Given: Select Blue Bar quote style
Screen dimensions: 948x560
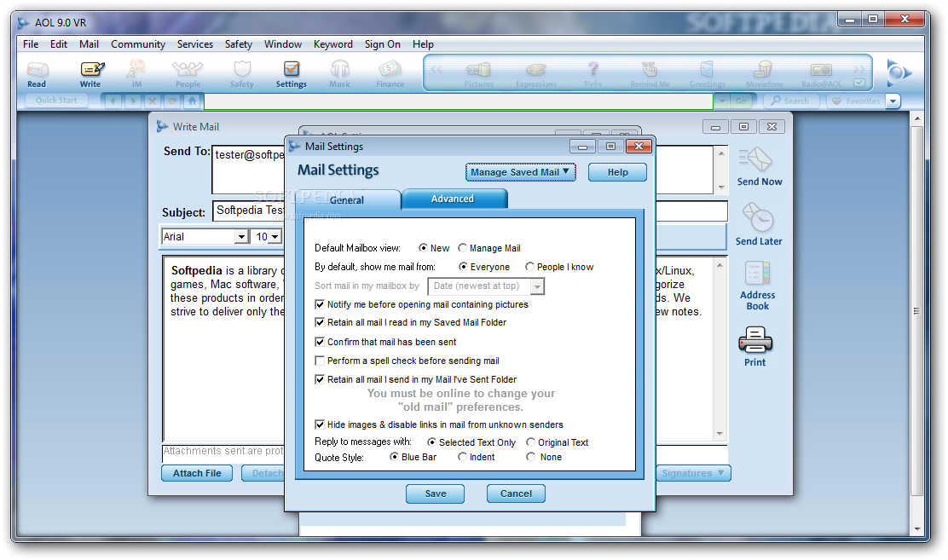Looking at the screenshot, I should 394,457.
